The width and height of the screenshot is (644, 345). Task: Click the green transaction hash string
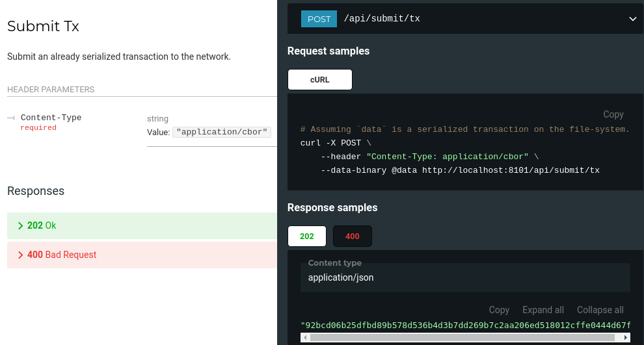465,325
